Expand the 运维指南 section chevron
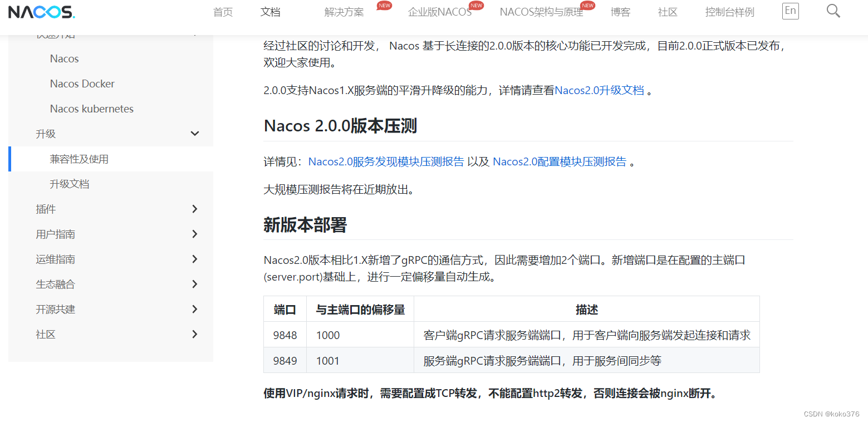The height and width of the screenshot is (422, 868). pos(195,259)
